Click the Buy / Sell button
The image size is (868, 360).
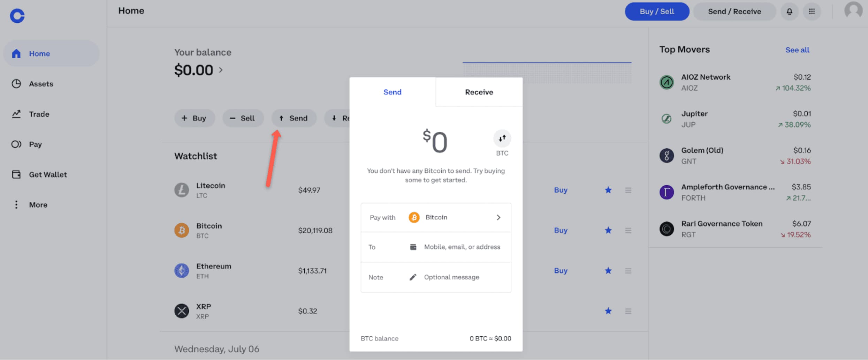(657, 12)
